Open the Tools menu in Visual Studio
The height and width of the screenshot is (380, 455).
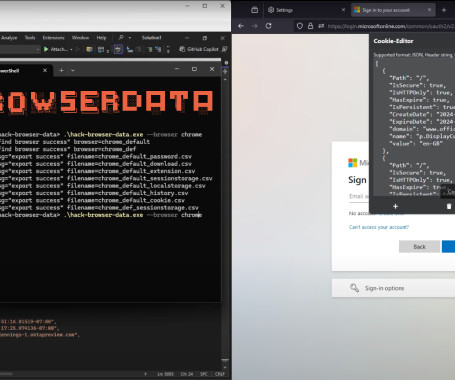(30, 38)
